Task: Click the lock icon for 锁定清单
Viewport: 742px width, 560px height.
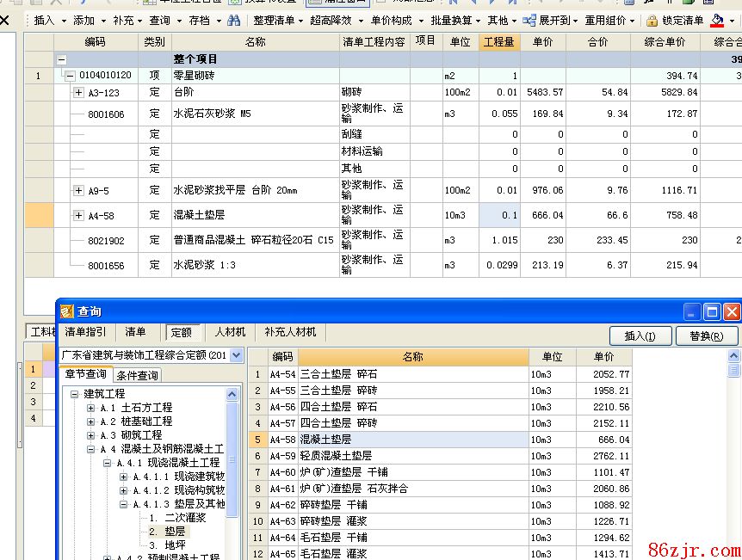Action: point(652,20)
